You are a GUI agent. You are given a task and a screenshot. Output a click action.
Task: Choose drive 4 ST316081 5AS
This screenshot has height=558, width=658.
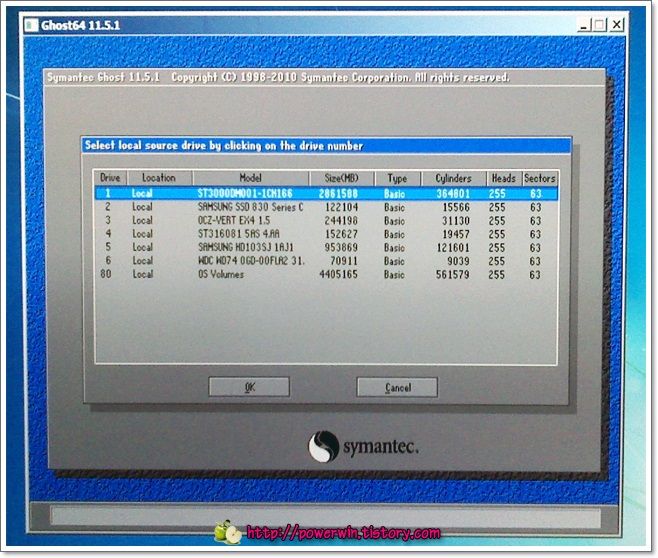[x=326, y=234]
